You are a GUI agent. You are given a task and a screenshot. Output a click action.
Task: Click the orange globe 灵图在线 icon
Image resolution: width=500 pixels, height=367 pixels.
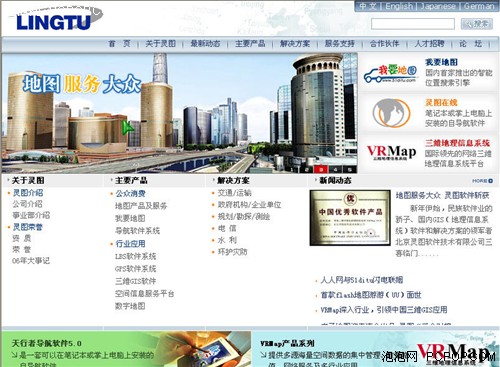(391, 113)
